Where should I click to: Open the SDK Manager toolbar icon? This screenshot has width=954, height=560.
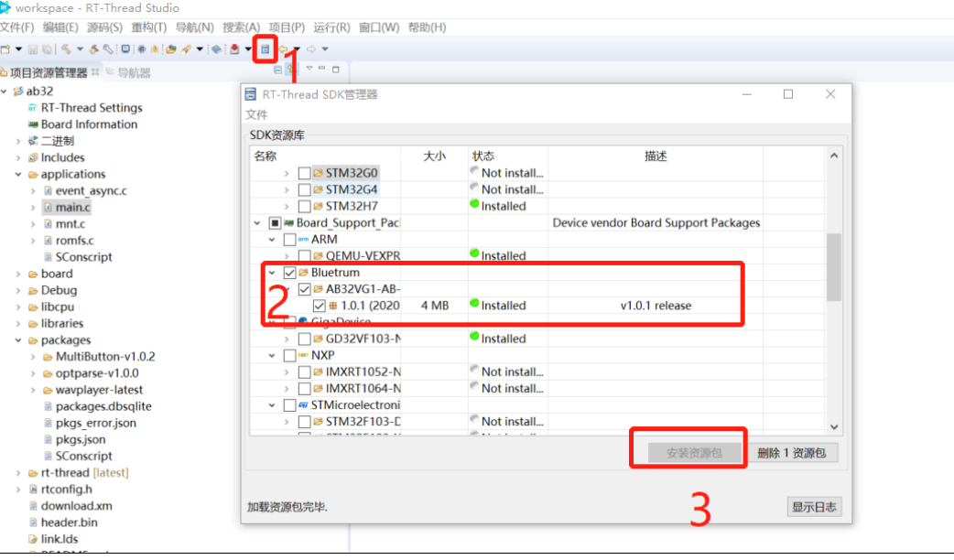click(x=266, y=49)
